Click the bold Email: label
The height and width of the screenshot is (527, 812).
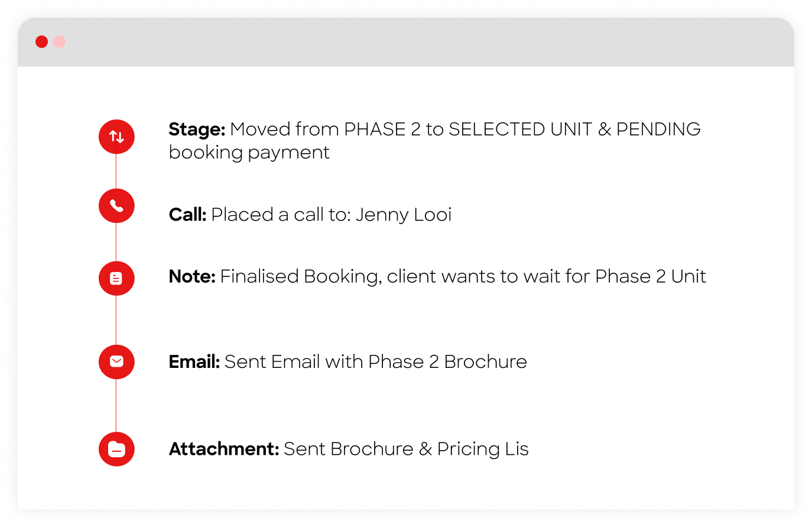(x=194, y=361)
